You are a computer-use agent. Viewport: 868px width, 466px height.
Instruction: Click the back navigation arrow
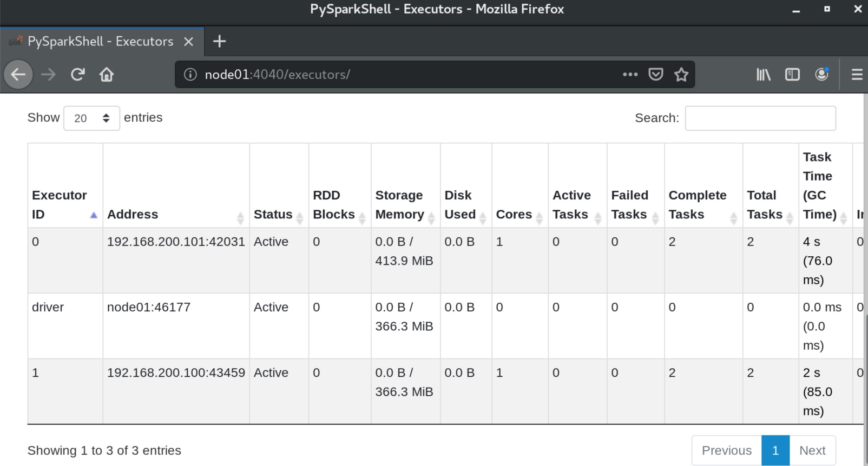pos(18,74)
